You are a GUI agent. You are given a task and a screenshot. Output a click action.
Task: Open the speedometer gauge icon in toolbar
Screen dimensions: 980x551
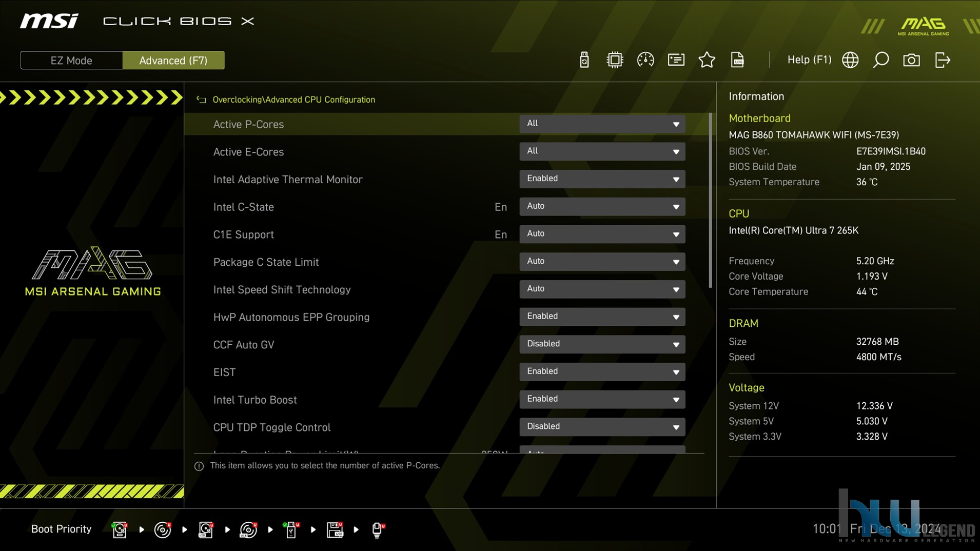point(645,60)
